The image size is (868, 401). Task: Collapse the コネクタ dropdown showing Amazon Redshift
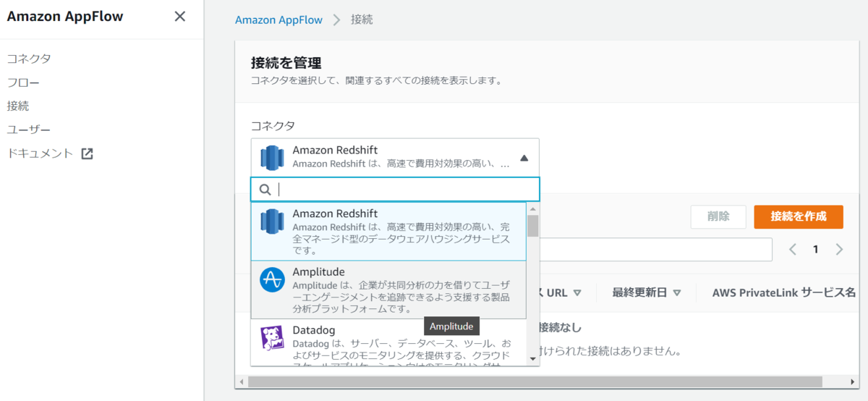[395, 157]
